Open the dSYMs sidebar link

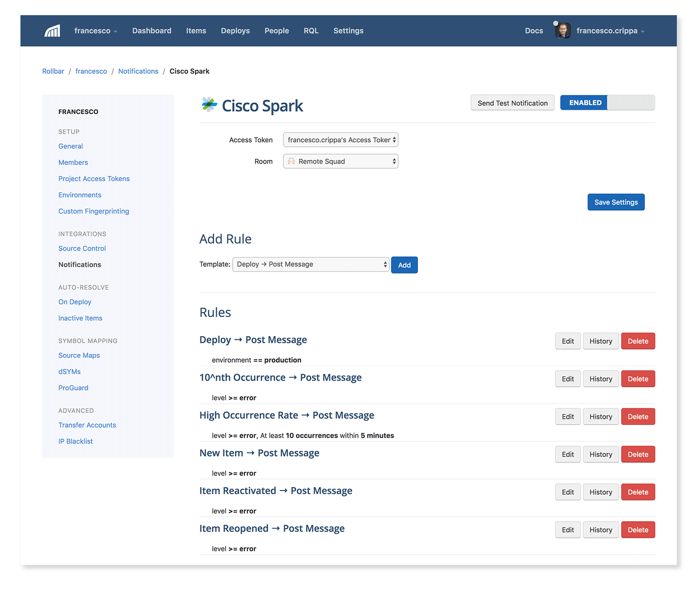[70, 372]
